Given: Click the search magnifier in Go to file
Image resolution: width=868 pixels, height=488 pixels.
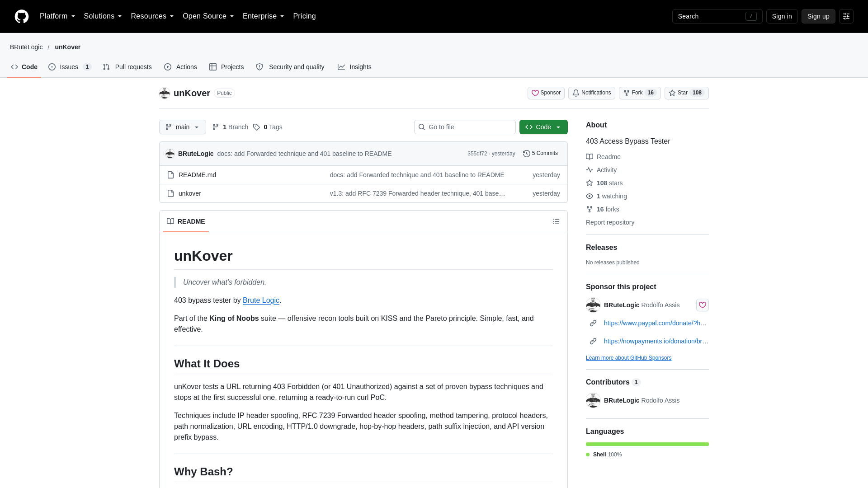Looking at the screenshot, I should [x=422, y=127].
